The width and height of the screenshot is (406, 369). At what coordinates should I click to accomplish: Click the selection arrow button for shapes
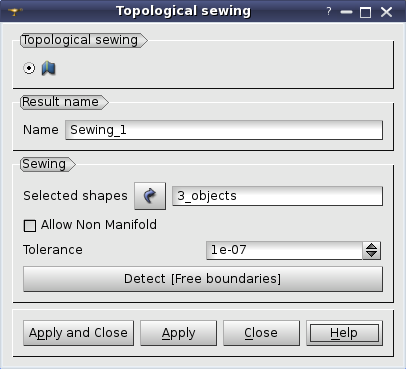pos(150,196)
